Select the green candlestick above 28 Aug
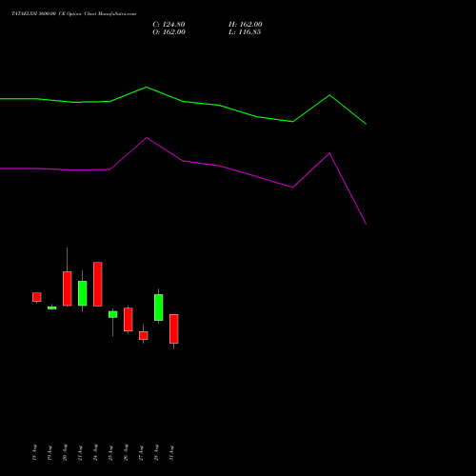The width and height of the screenshot is (476, 476). click(159, 307)
